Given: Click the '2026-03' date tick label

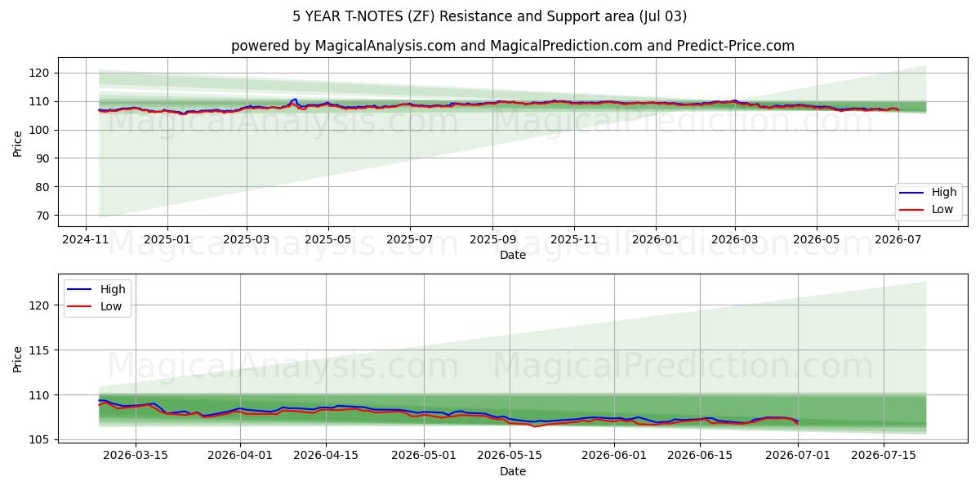Looking at the screenshot, I should pyautogui.click(x=734, y=239).
